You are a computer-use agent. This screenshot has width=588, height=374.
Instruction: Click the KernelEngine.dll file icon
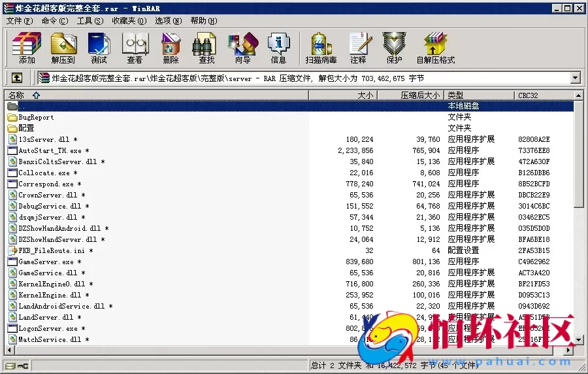tap(12, 296)
